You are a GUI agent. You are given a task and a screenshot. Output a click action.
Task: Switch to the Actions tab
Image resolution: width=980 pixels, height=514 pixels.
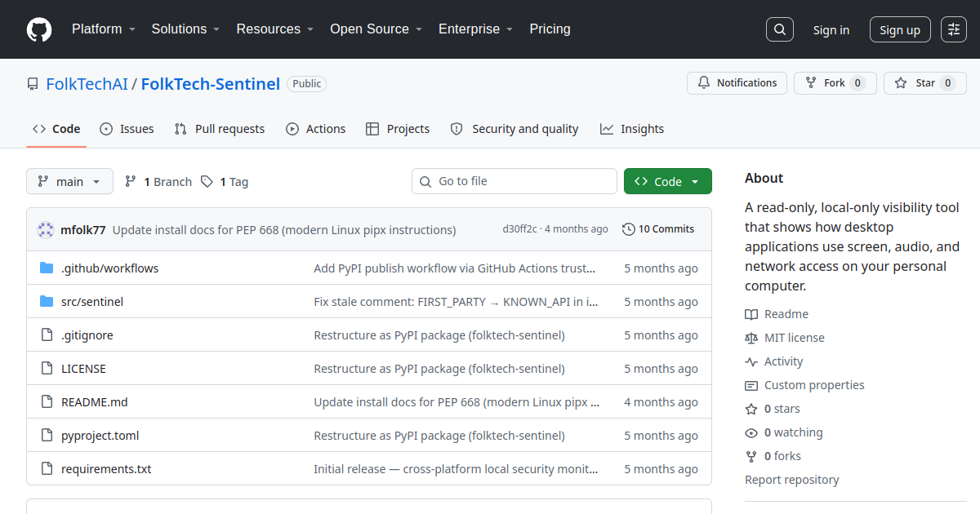[316, 129]
